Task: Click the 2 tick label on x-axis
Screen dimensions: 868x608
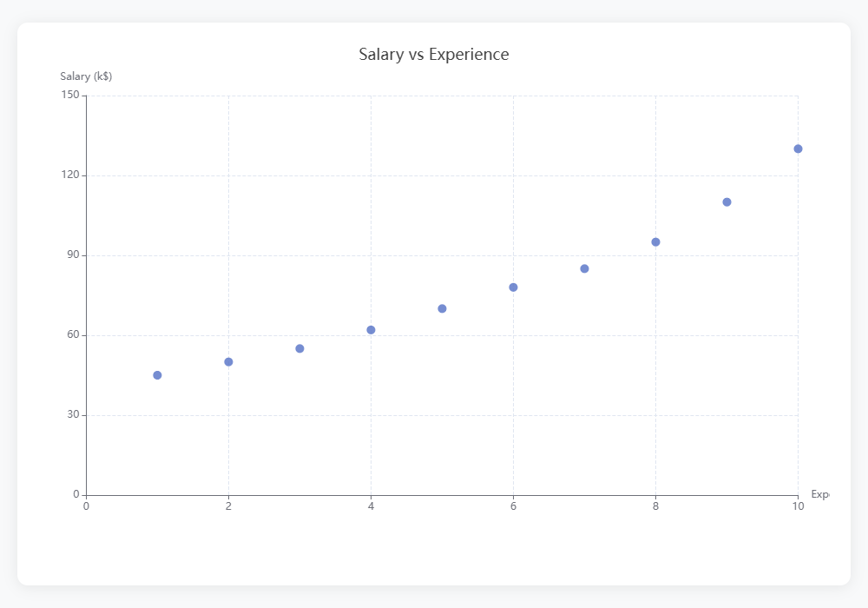Action: click(x=228, y=506)
